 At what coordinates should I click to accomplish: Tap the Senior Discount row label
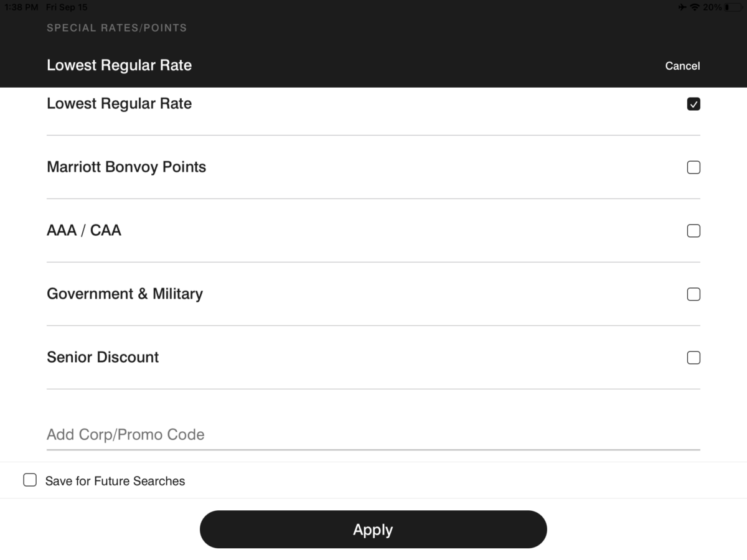103,357
